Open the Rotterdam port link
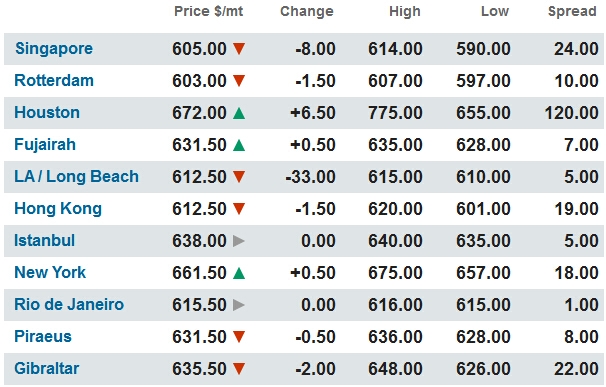606x387 pixels. pos(54,80)
